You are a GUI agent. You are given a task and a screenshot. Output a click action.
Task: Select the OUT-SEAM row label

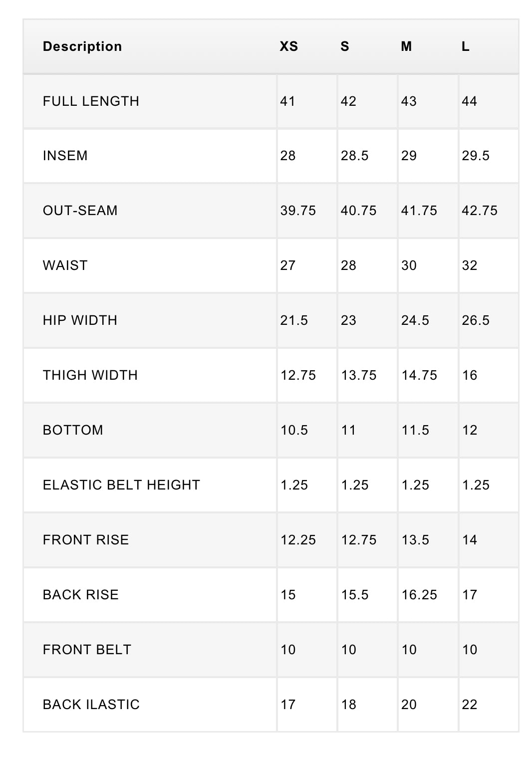click(80, 211)
